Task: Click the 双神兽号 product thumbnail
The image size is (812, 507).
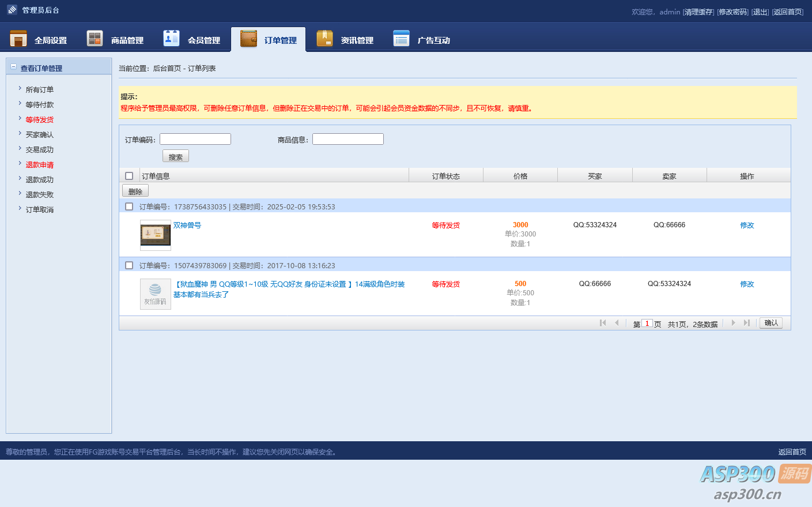Action: coord(156,235)
